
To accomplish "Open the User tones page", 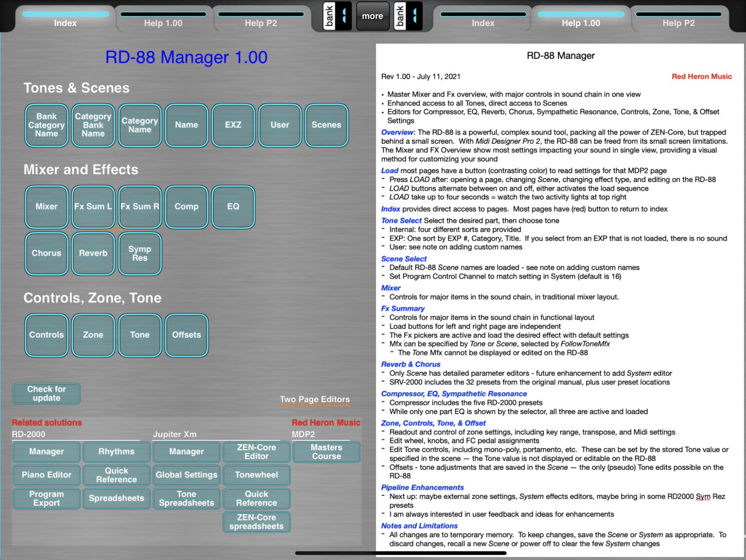I will pos(280,125).
